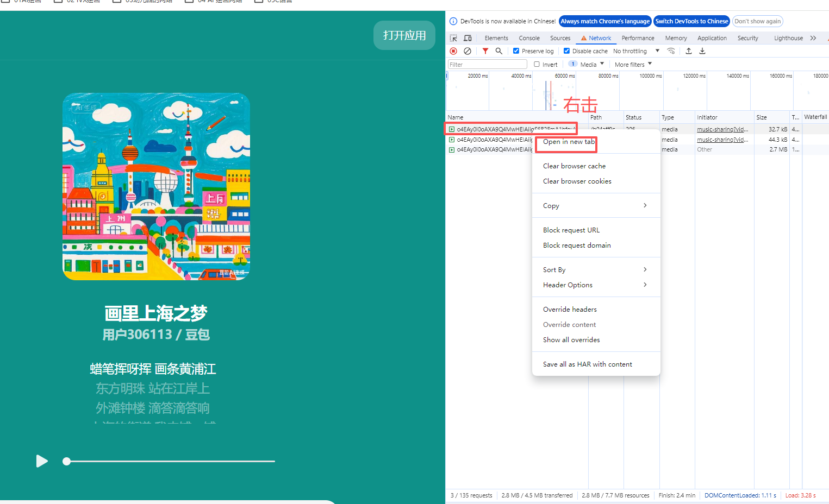Sort by the Waterfall column header
829x504 pixels.
(x=815, y=117)
